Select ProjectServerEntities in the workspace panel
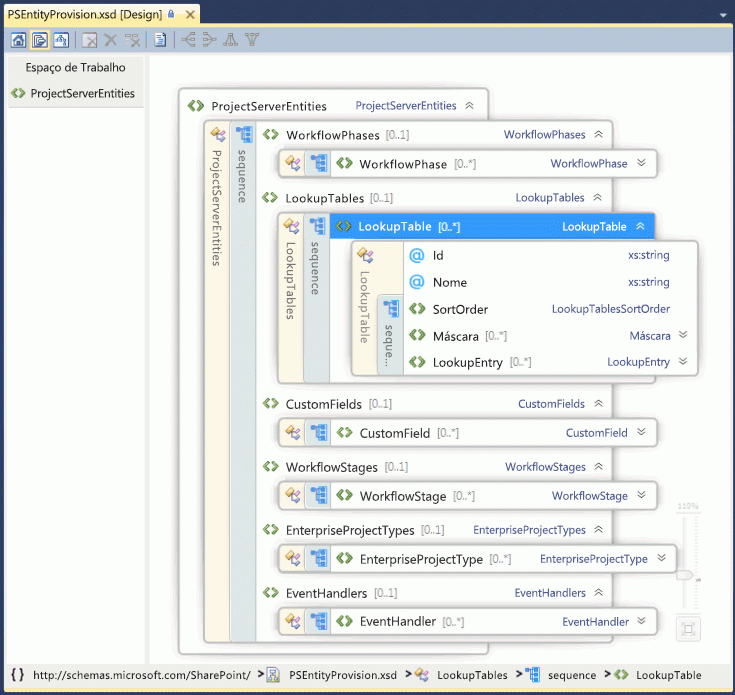735x695 pixels. [82, 94]
